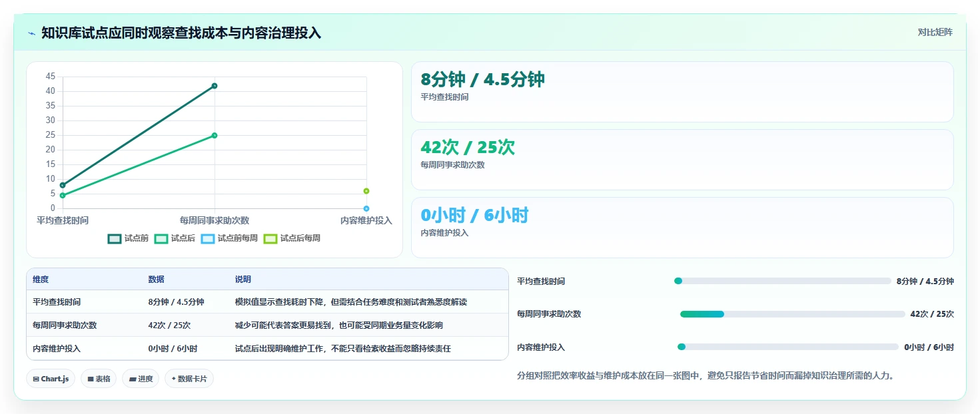This screenshot has height=414, width=980.
Task: Click the chart x-axis label 每周同事求助次数
Action: [215, 220]
